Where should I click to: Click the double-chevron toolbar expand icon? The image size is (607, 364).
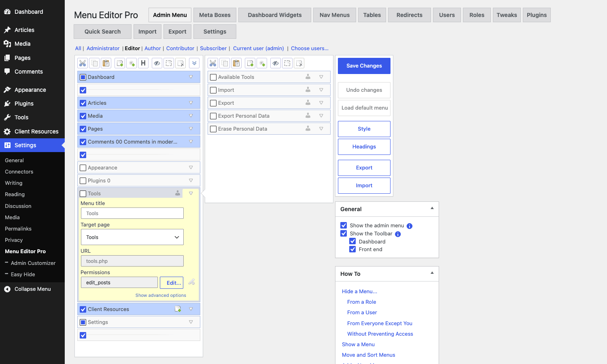(194, 63)
